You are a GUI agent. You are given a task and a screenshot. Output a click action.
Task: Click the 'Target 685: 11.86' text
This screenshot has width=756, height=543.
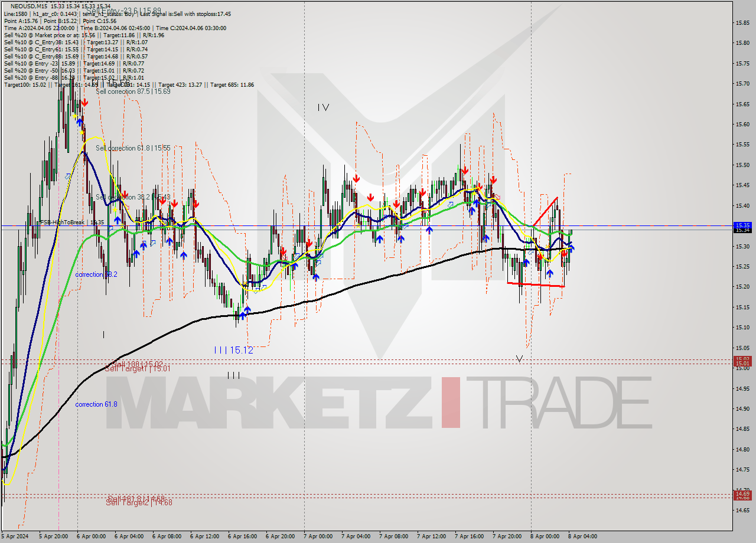coord(232,84)
